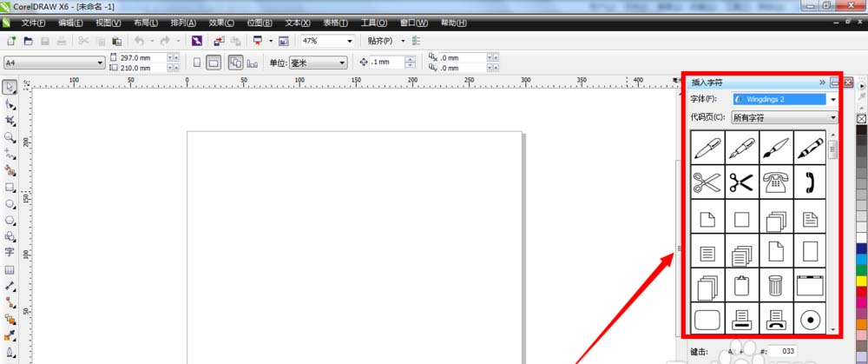Click the Undo arrow icon
868x364 pixels.
pyautogui.click(x=138, y=41)
